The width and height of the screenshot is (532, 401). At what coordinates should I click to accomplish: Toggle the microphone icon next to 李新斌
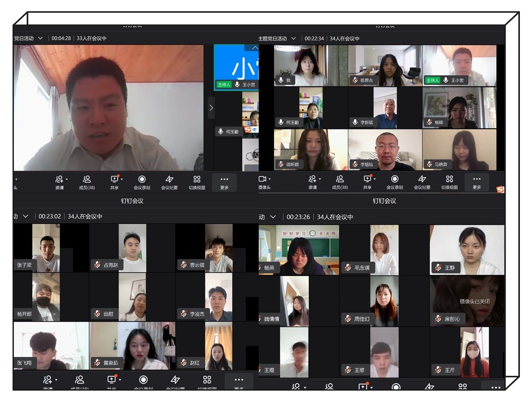[x=355, y=122]
